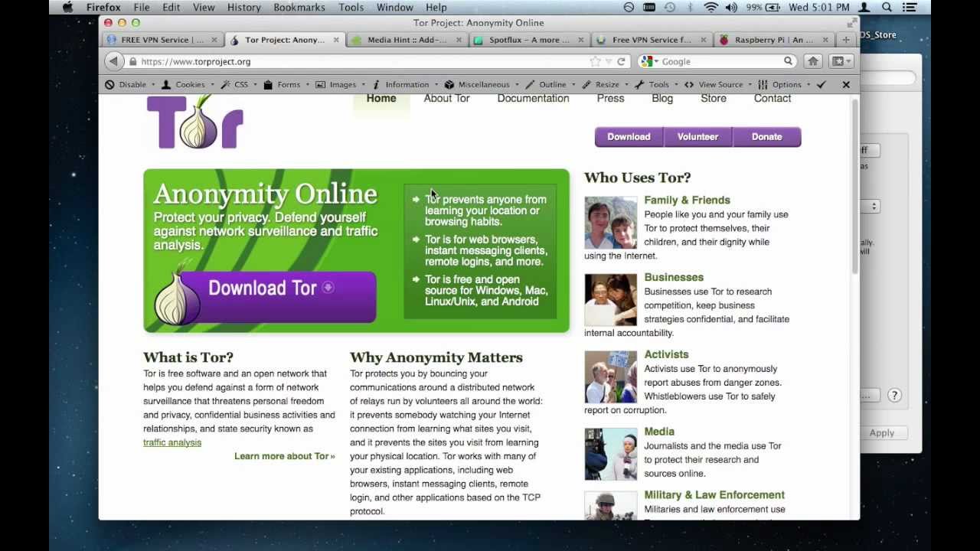Open the View Source toolbar menu

point(717,85)
